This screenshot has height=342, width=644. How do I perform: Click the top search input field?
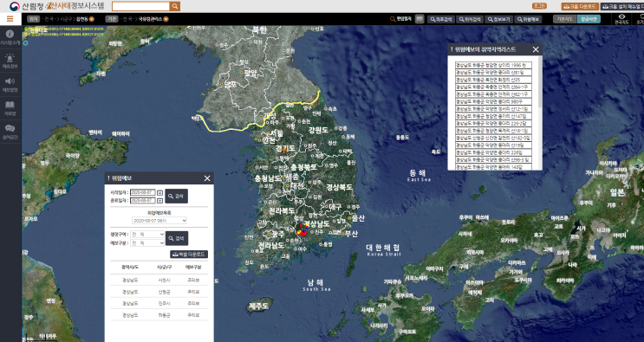(x=141, y=6)
